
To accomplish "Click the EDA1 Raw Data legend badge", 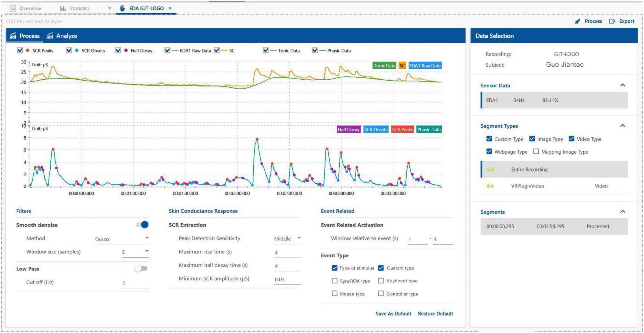I will coord(425,66).
